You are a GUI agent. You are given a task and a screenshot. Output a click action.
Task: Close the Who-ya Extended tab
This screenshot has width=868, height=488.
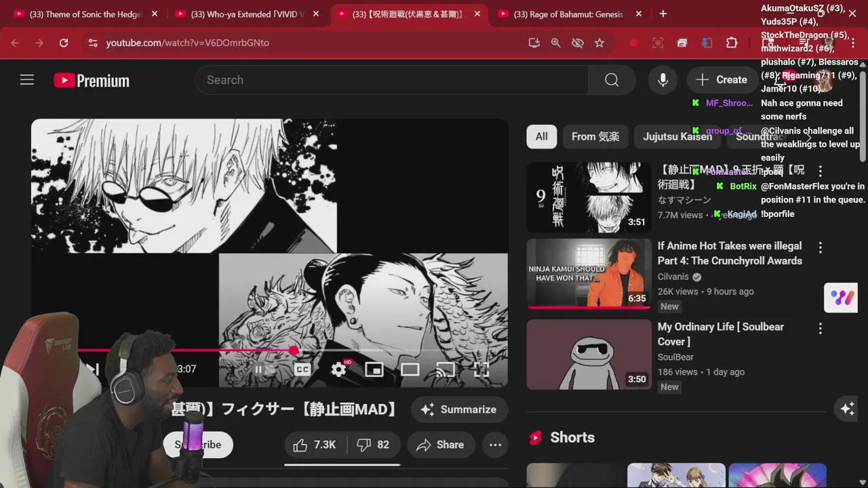tap(316, 14)
